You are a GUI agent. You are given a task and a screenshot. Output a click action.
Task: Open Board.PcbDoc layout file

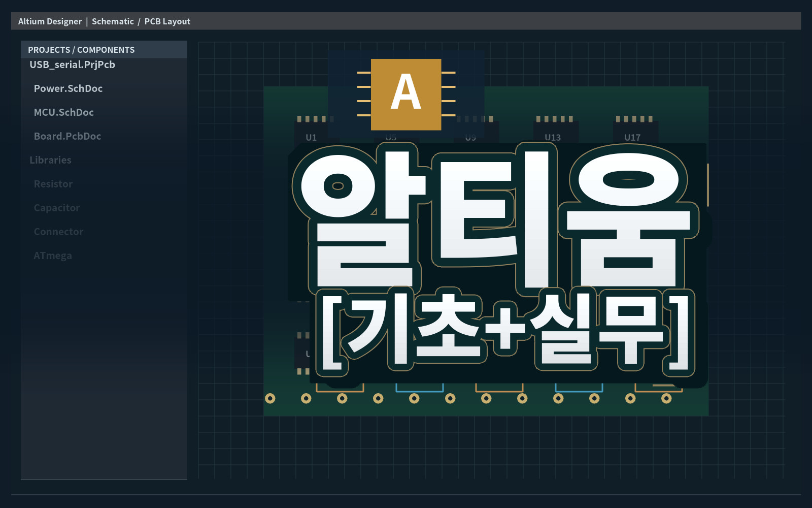pyautogui.click(x=67, y=136)
